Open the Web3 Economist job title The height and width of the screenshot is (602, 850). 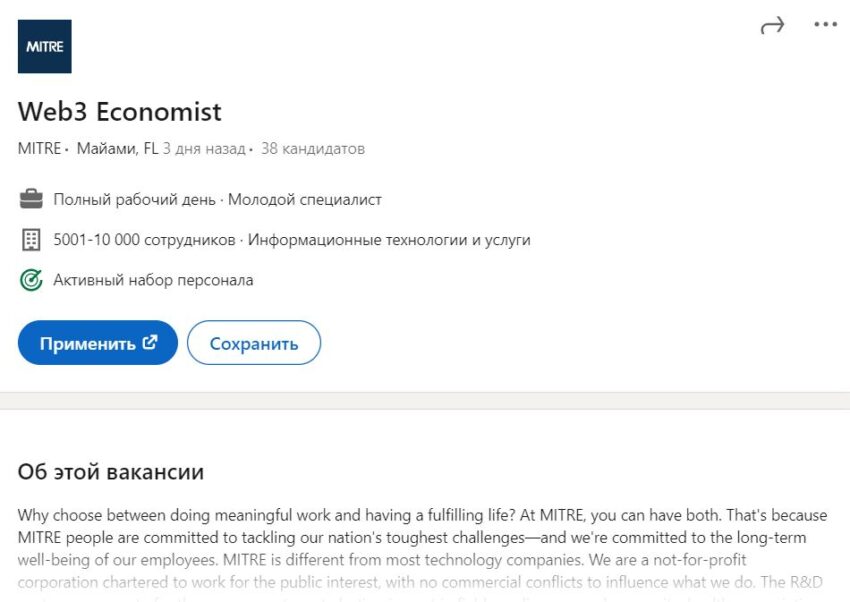(x=120, y=111)
